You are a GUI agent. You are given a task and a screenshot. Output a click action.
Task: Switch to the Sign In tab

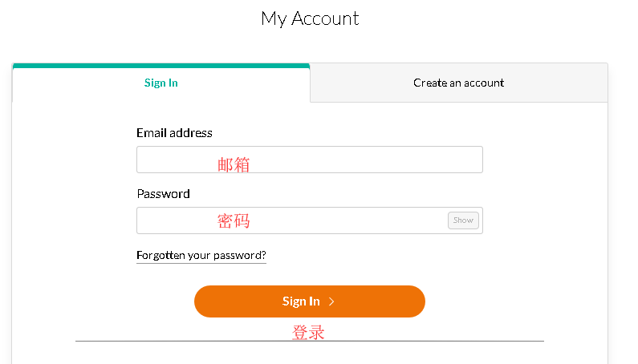161,83
